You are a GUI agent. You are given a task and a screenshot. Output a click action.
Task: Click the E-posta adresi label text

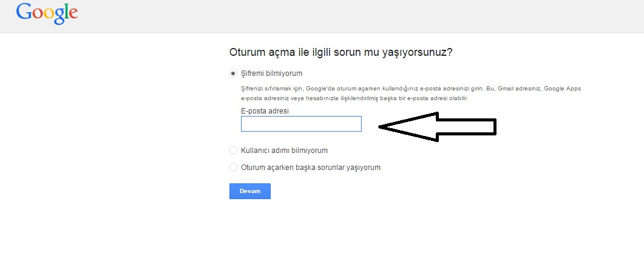coord(265,111)
